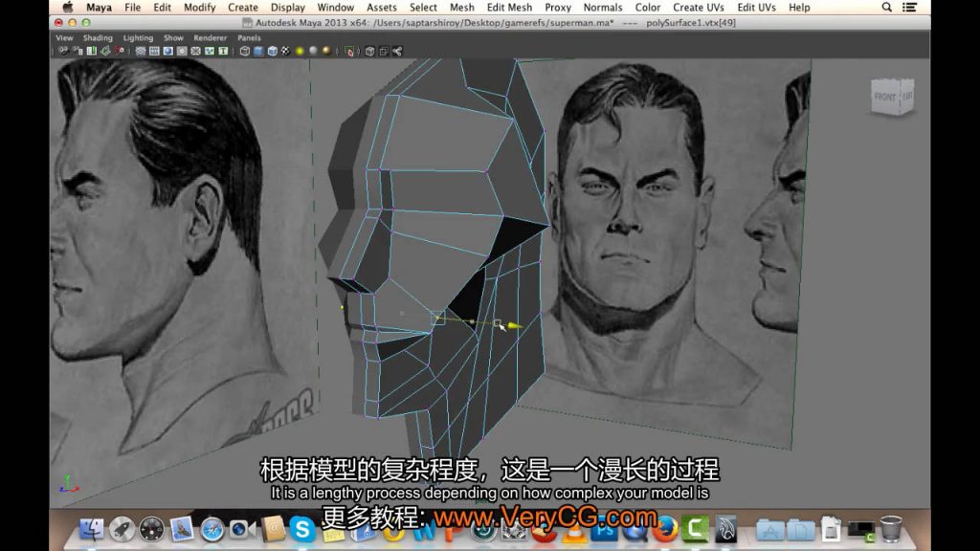Click the Select Camera icon in panel toolbar

coord(64,52)
